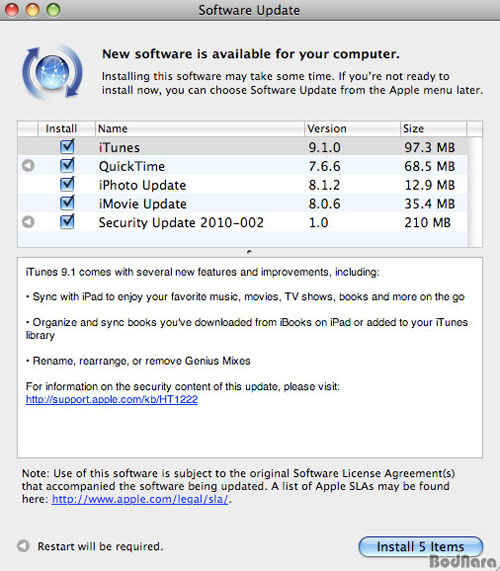Uncheck Security Update 2010-002 checkbox
Image resolution: width=500 pixels, height=571 pixels.
pos(67,222)
